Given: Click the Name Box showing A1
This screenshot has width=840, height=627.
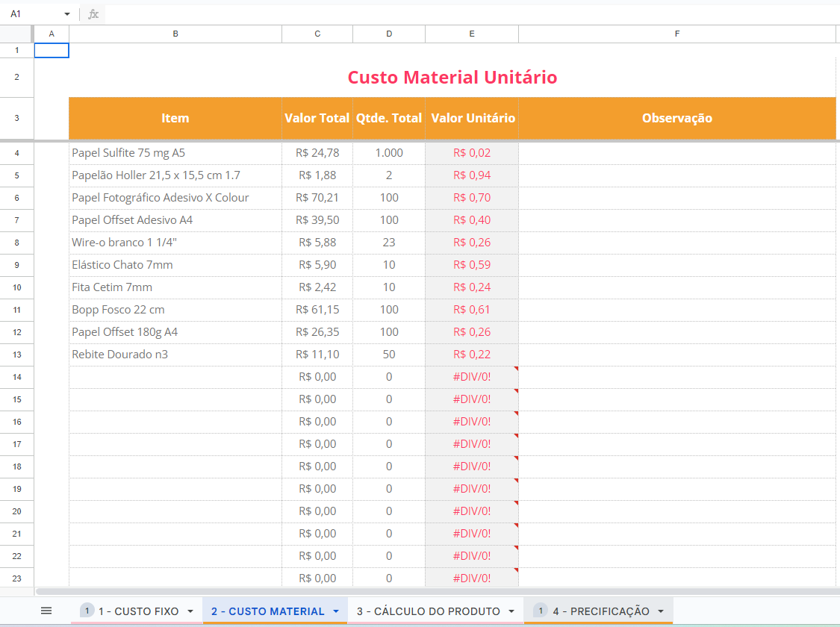Looking at the screenshot, I should tap(34, 14).
